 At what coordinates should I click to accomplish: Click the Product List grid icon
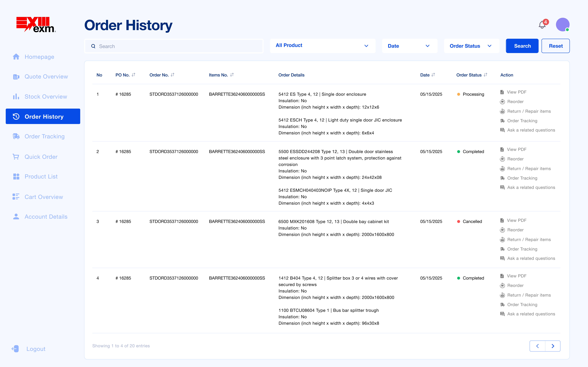[x=16, y=176]
